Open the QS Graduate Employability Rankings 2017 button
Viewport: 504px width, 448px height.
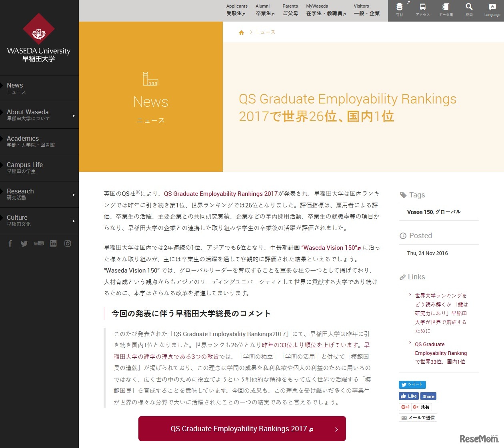pos(242,428)
